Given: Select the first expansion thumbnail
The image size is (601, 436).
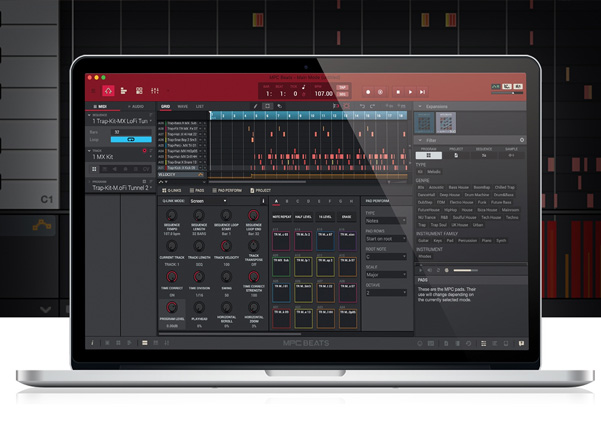Looking at the screenshot, I should coord(424,123).
